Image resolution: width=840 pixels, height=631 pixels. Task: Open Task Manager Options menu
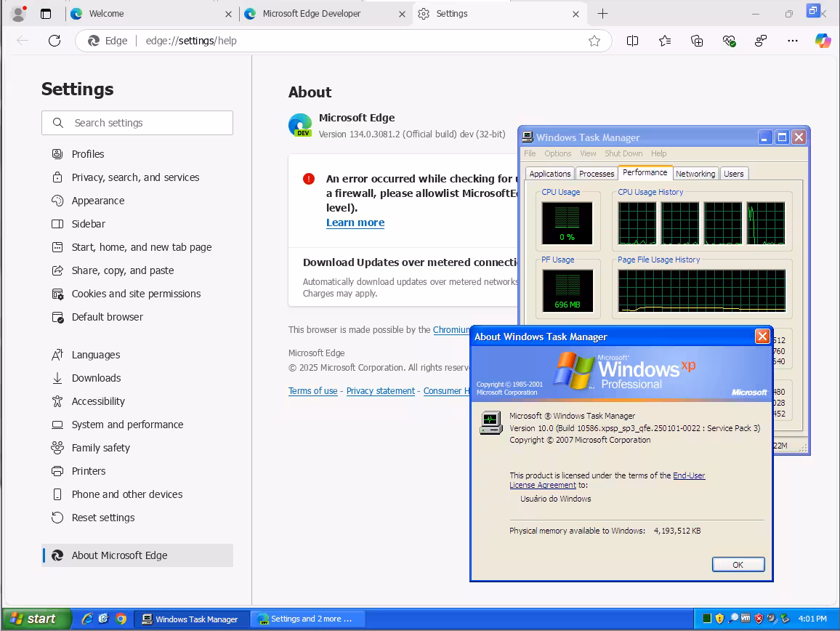557,153
